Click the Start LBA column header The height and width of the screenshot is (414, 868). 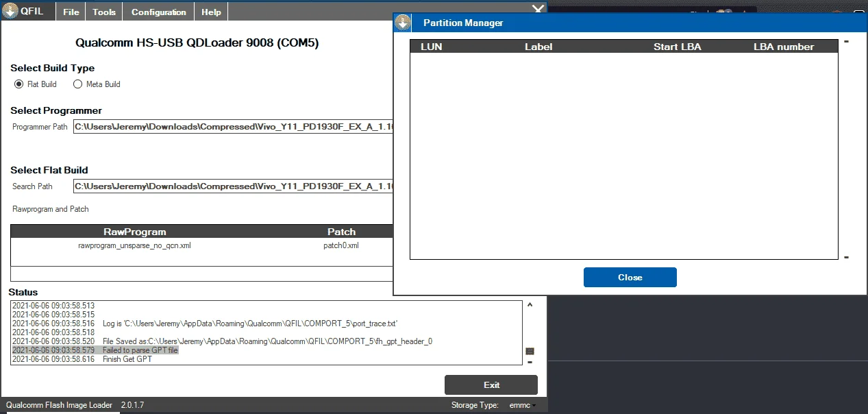(678, 47)
